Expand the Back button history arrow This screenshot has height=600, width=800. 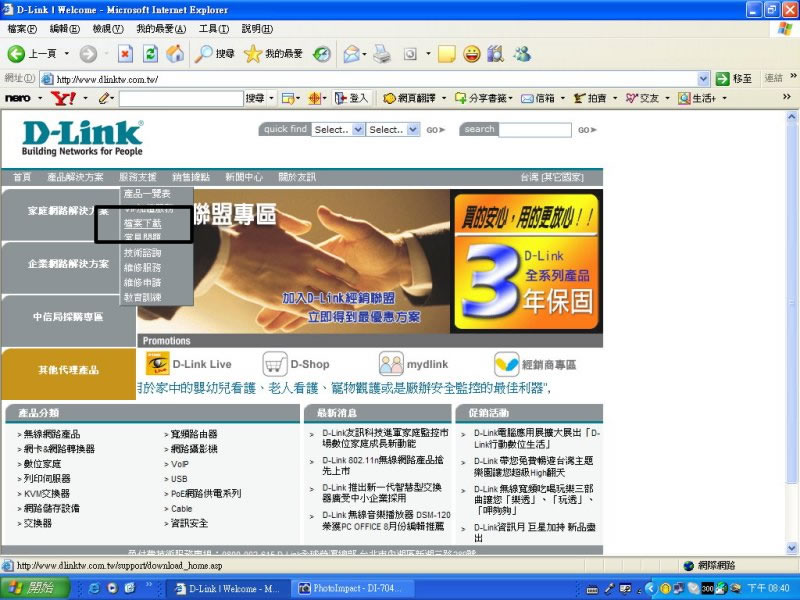[x=66, y=54]
